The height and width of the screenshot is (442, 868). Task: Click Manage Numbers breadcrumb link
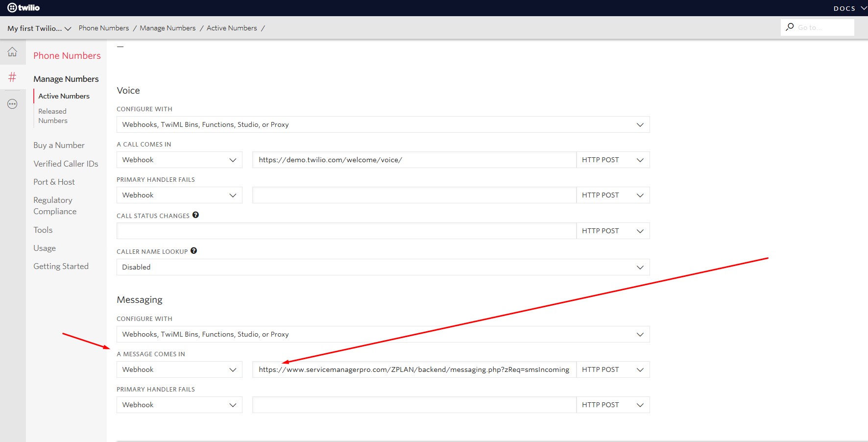(x=168, y=28)
